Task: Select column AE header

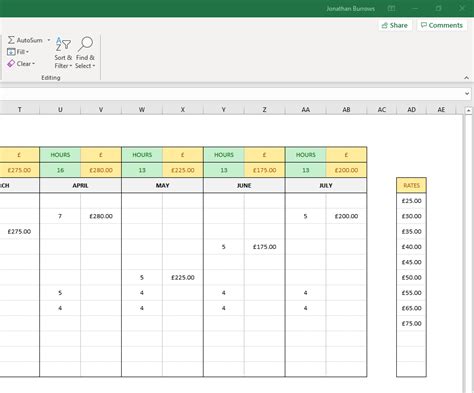Action: click(x=441, y=109)
